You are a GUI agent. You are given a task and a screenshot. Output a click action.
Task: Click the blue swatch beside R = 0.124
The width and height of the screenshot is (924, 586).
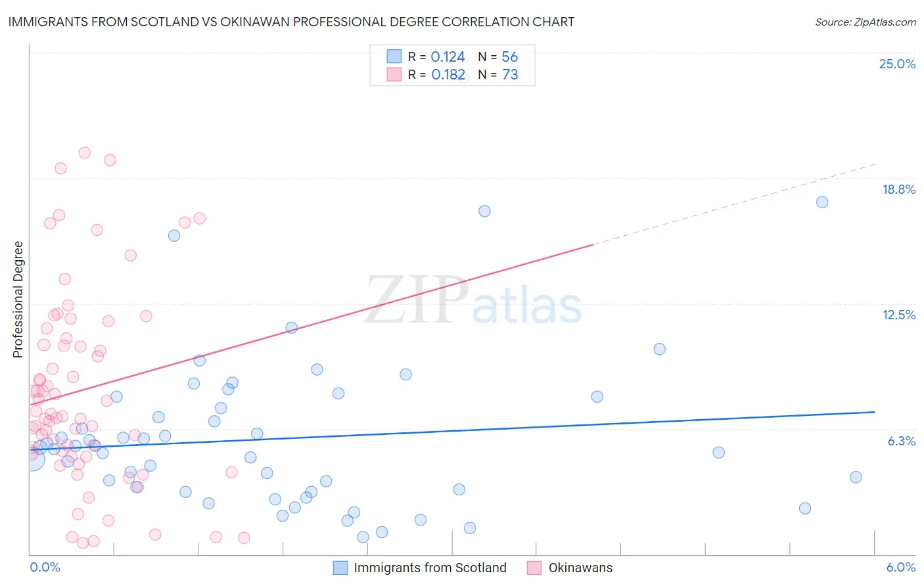pos(394,56)
